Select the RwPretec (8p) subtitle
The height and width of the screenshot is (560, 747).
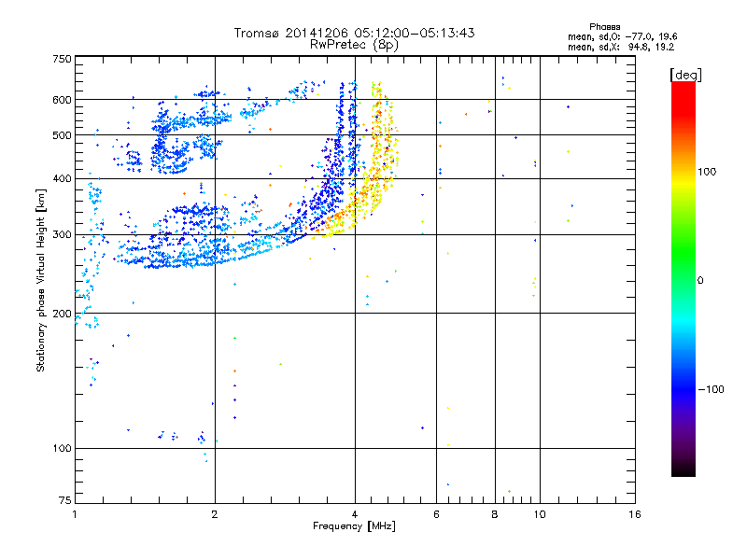[x=354, y=44]
